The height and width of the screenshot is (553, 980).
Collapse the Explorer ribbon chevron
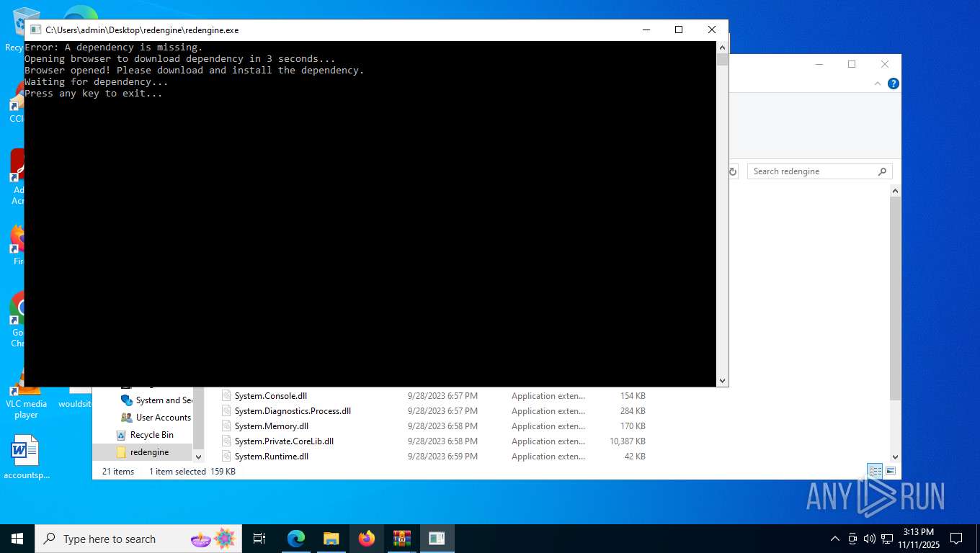click(x=878, y=84)
